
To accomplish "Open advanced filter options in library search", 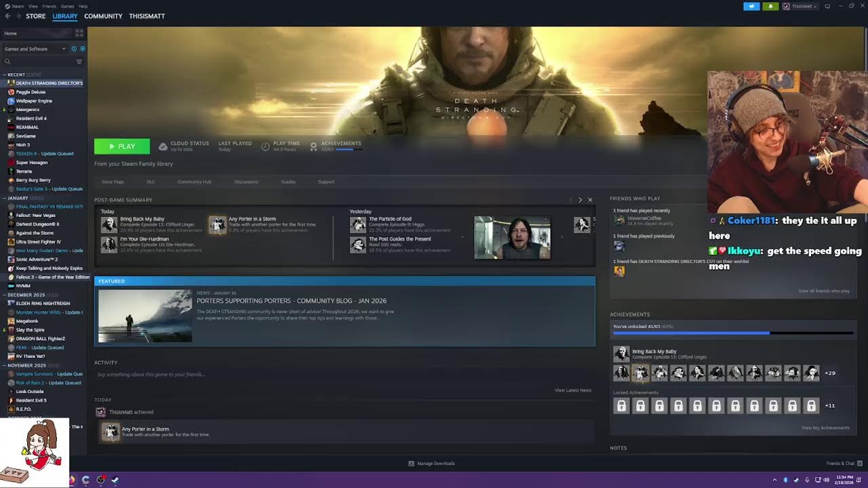I will pyautogui.click(x=79, y=62).
